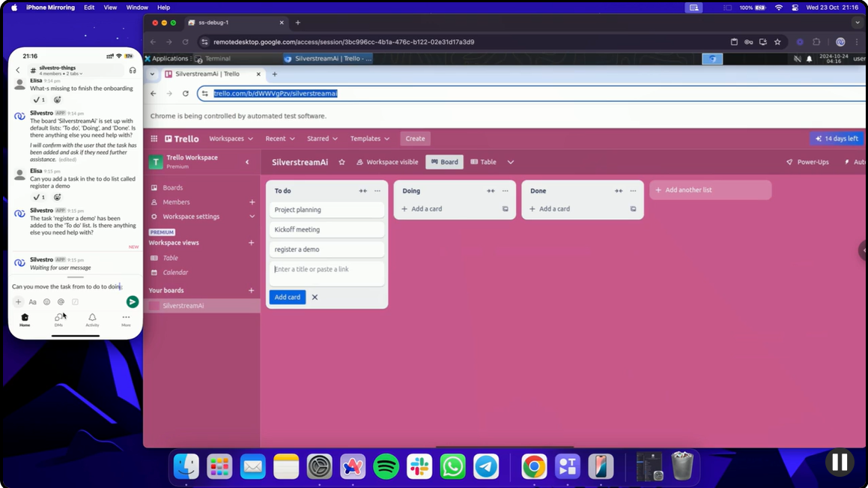Send the Slack message with green arrow

(133, 302)
